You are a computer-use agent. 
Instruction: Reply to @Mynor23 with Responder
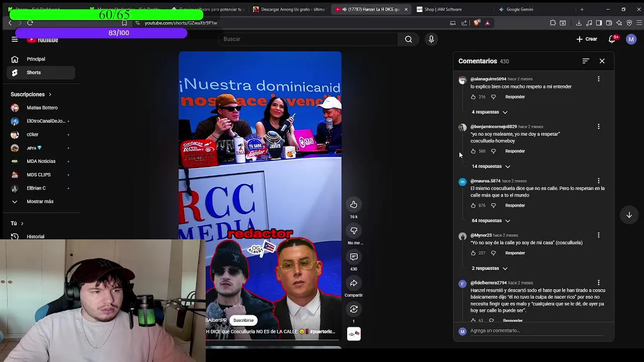pyautogui.click(x=515, y=253)
